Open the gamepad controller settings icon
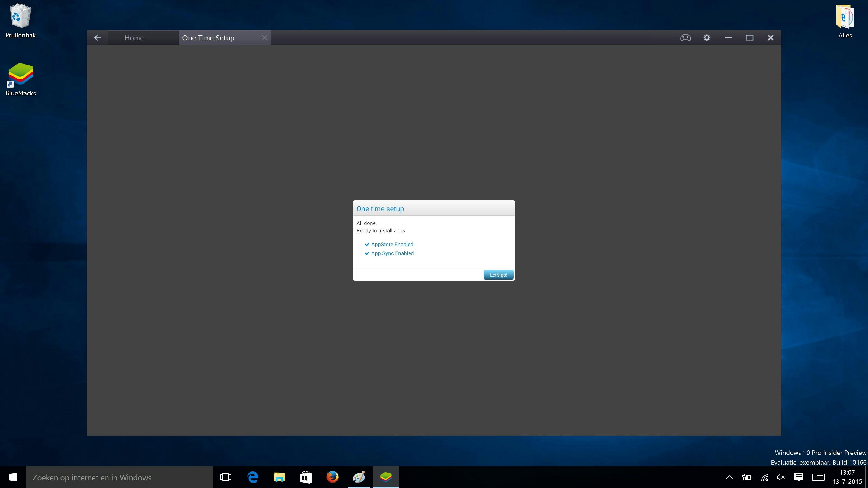Viewport: 868px width, 488px height. coord(685,38)
